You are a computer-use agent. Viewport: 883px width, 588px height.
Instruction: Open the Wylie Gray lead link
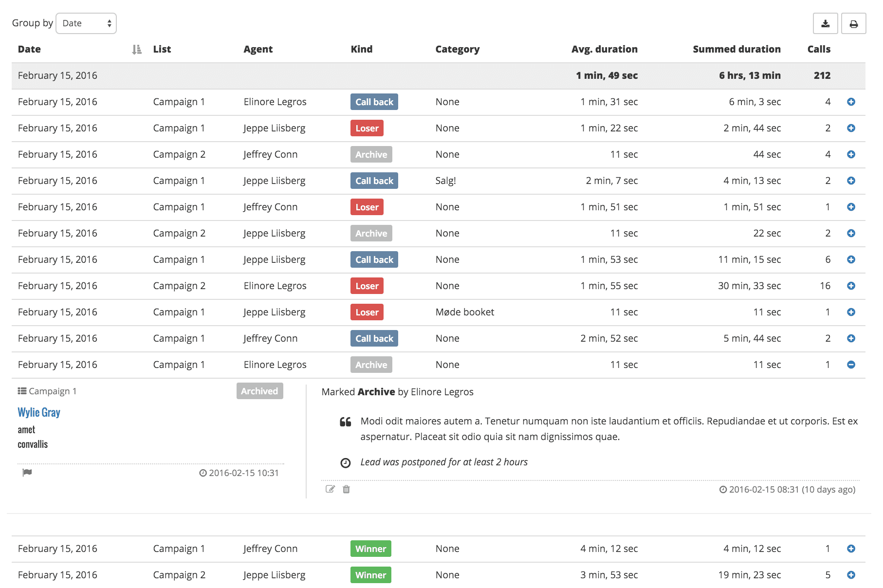click(x=39, y=412)
